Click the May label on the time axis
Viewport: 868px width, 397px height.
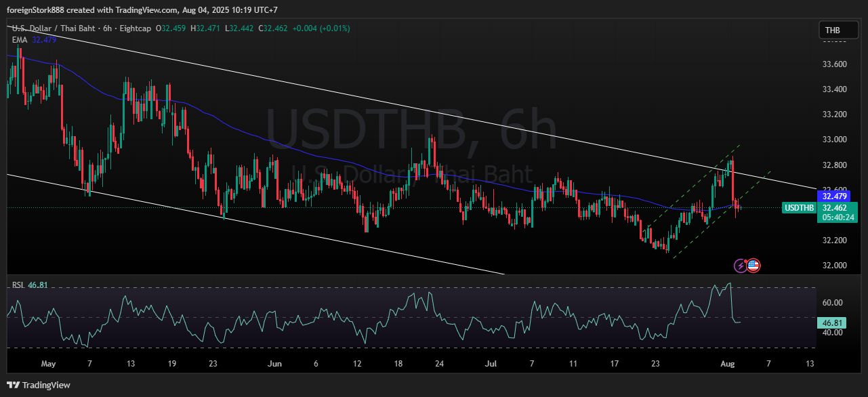click(48, 364)
